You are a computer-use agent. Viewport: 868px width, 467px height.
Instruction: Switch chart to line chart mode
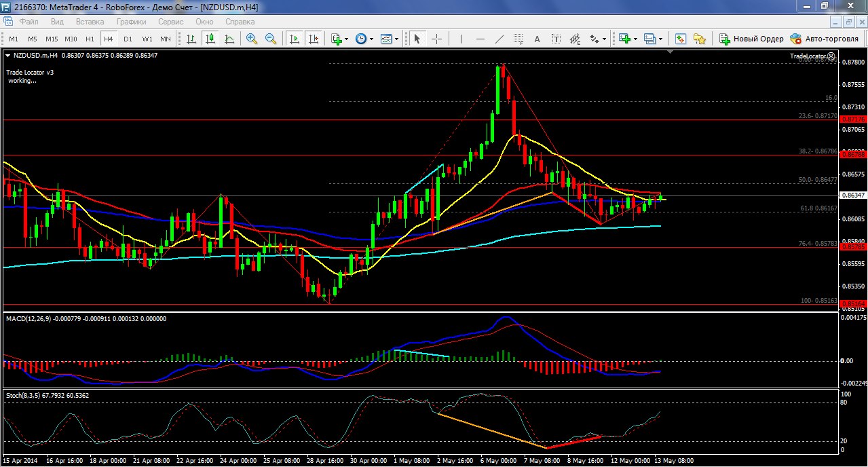click(229, 39)
